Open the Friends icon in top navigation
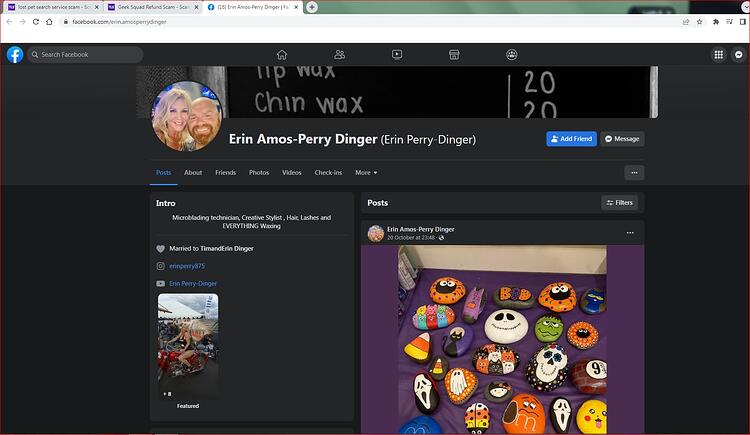The height and width of the screenshot is (435, 750). (340, 55)
